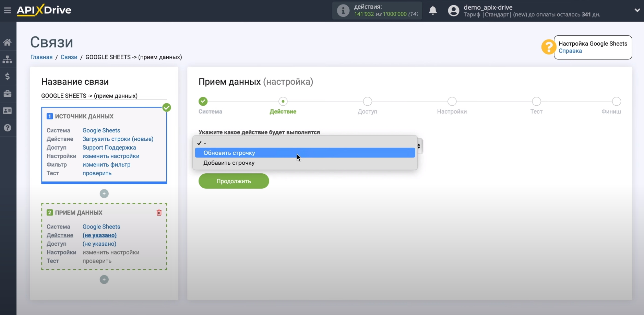This screenshot has width=644, height=315.
Task: Open the notifications bell
Action: click(433, 10)
